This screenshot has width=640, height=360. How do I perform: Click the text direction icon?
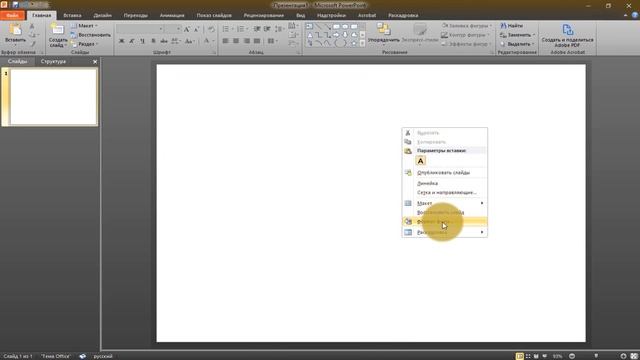(x=293, y=26)
